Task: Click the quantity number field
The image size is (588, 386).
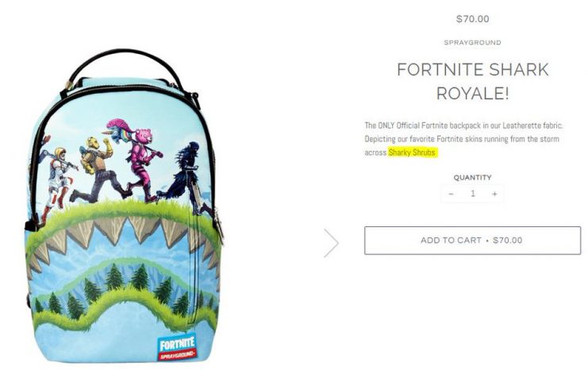Action: click(x=473, y=193)
